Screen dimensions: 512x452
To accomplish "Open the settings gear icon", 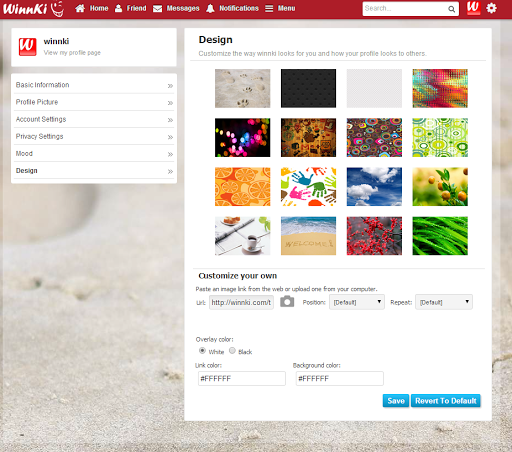I will (x=491, y=8).
